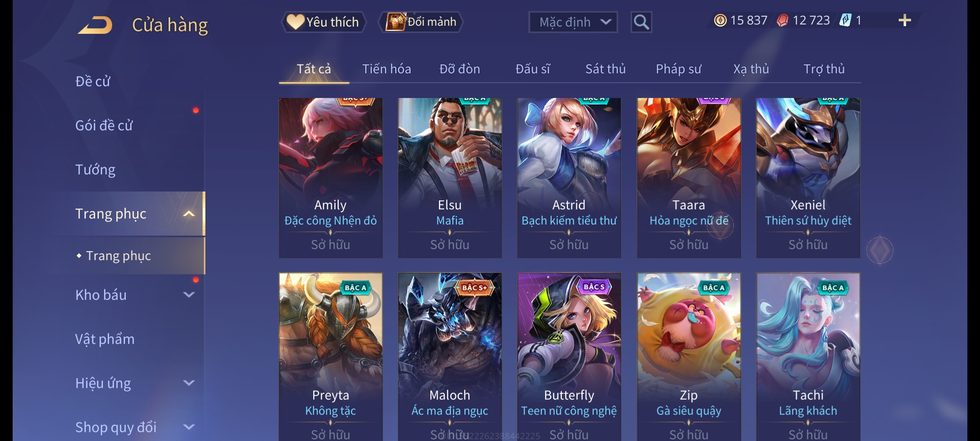
Task: Tap floating diamond assist button at right edge
Action: pyautogui.click(x=880, y=250)
